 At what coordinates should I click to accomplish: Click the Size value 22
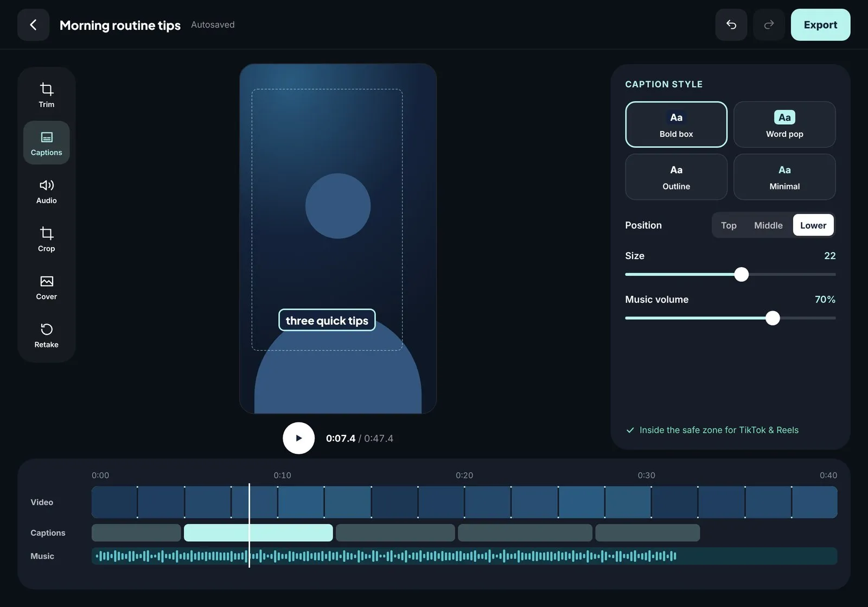pos(830,256)
